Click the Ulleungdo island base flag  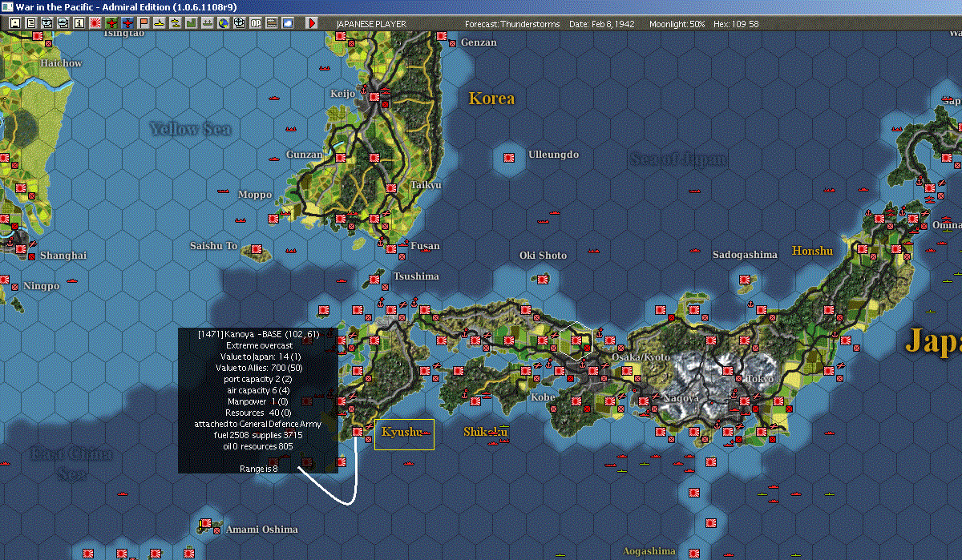(x=509, y=158)
